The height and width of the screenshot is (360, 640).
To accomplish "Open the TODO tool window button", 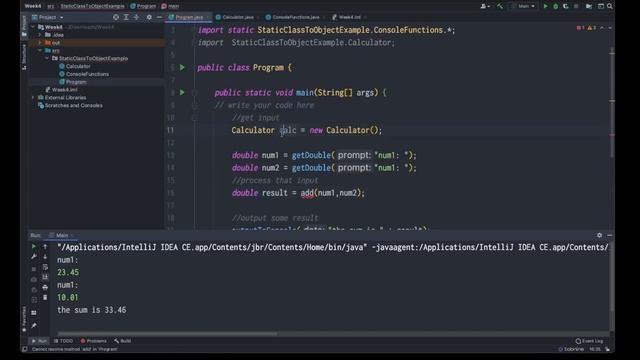I will tap(63, 341).
